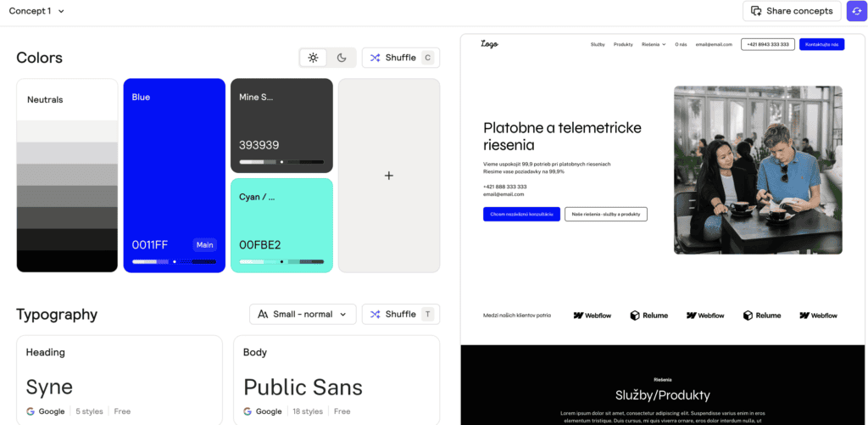Click Medzi našich klientov patria text
This screenshot has width=868, height=425.
517,316
